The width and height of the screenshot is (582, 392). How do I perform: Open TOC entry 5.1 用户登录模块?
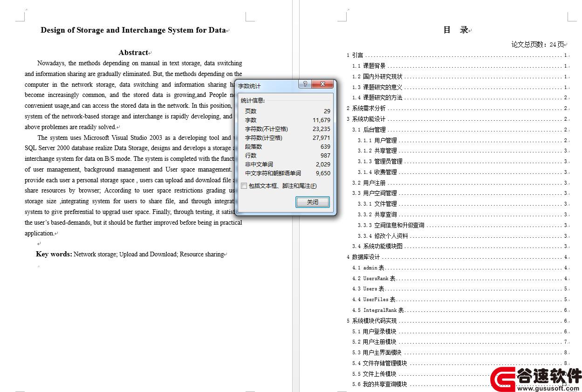[x=460, y=331]
